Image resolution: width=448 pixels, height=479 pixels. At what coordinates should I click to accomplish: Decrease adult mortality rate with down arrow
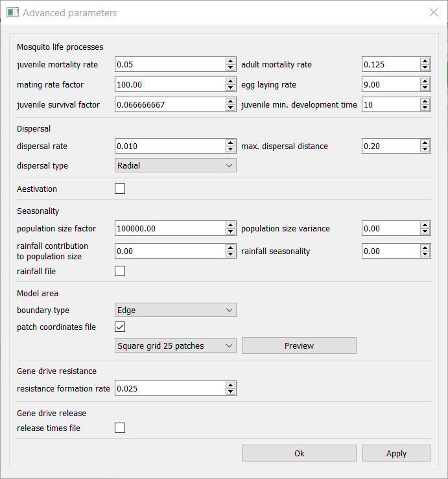click(425, 68)
